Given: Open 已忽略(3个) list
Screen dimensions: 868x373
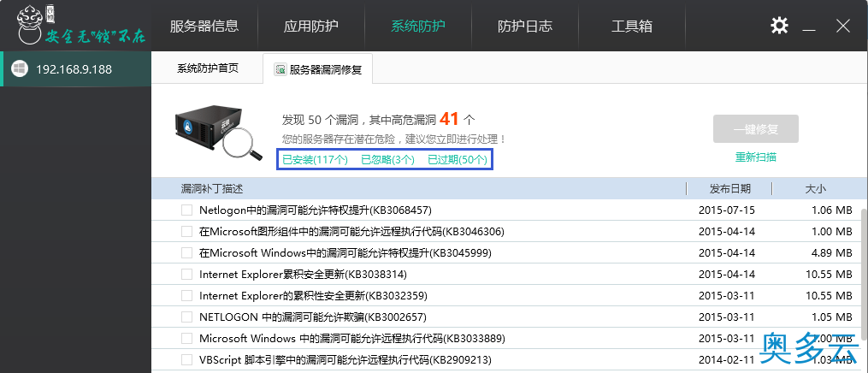Looking at the screenshot, I should pos(387,160).
